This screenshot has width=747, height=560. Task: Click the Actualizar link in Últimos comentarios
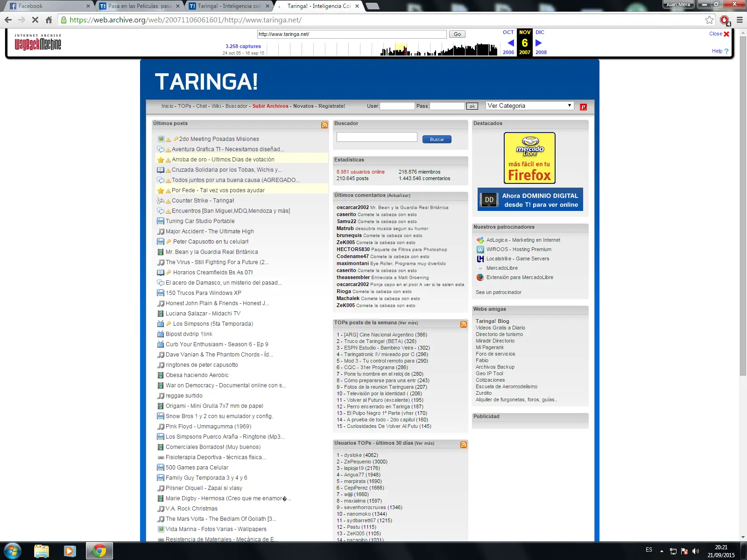click(x=399, y=196)
